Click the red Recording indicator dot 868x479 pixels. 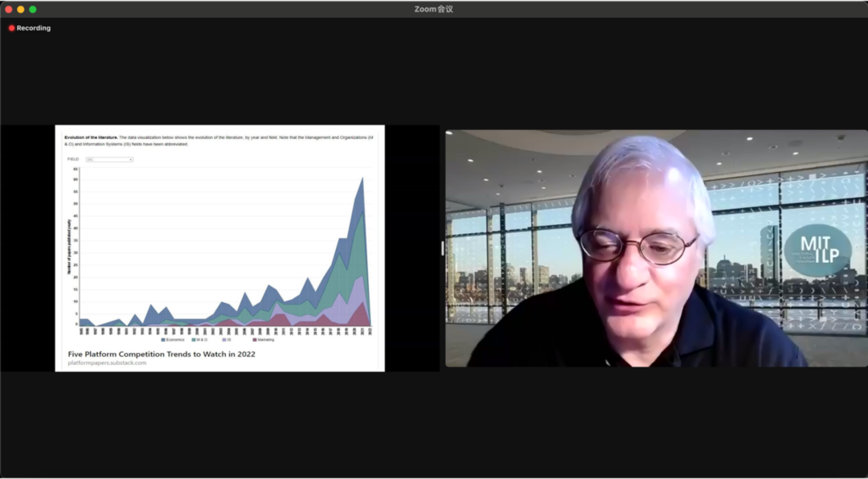tap(11, 28)
